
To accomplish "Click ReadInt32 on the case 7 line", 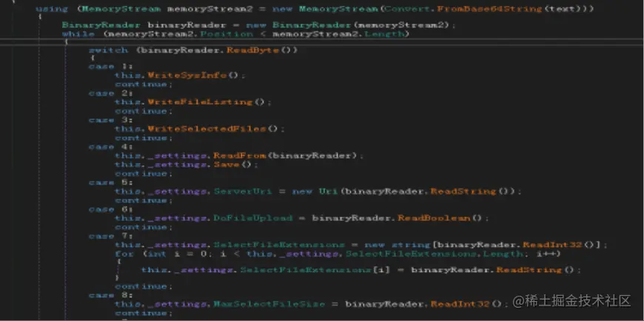I will [x=552, y=245].
